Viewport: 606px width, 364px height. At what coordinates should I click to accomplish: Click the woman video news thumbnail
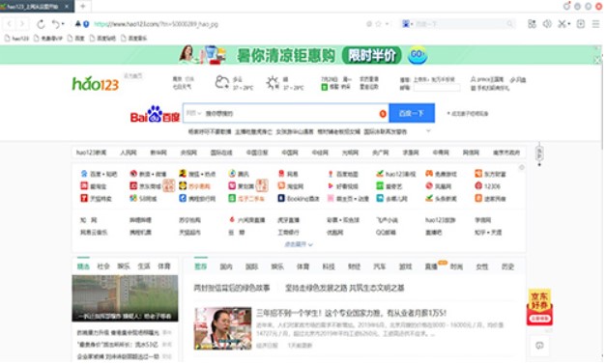[222, 328]
